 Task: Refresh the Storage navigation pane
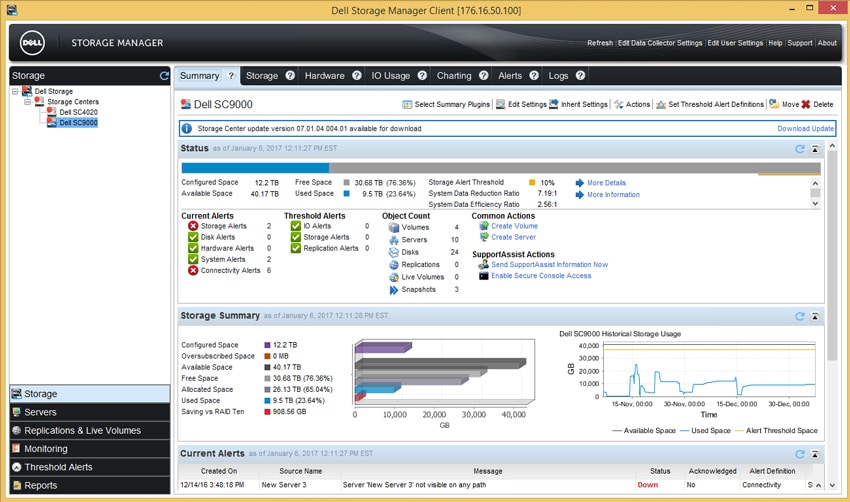click(x=164, y=76)
